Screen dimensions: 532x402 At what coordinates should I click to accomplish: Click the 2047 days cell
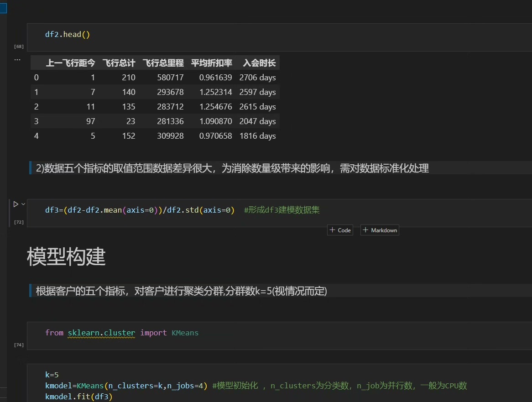click(x=257, y=121)
